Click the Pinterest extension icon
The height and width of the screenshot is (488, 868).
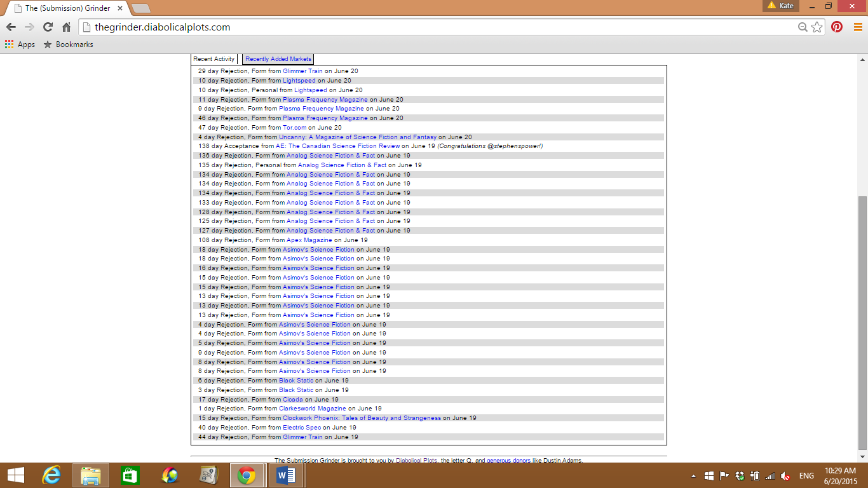[837, 27]
